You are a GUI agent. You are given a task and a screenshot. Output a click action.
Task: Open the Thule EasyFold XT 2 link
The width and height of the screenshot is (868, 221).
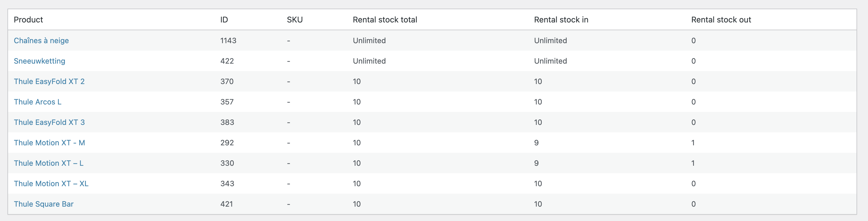[x=49, y=81]
